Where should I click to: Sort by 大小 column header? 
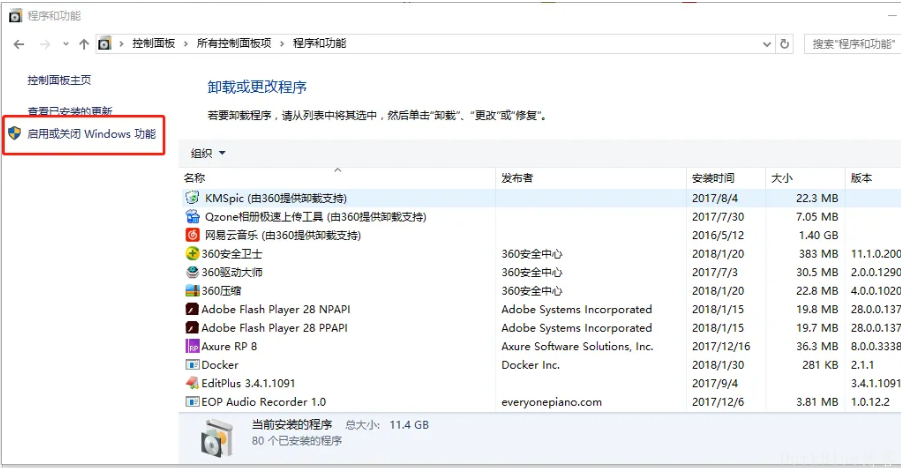pyautogui.click(x=806, y=178)
